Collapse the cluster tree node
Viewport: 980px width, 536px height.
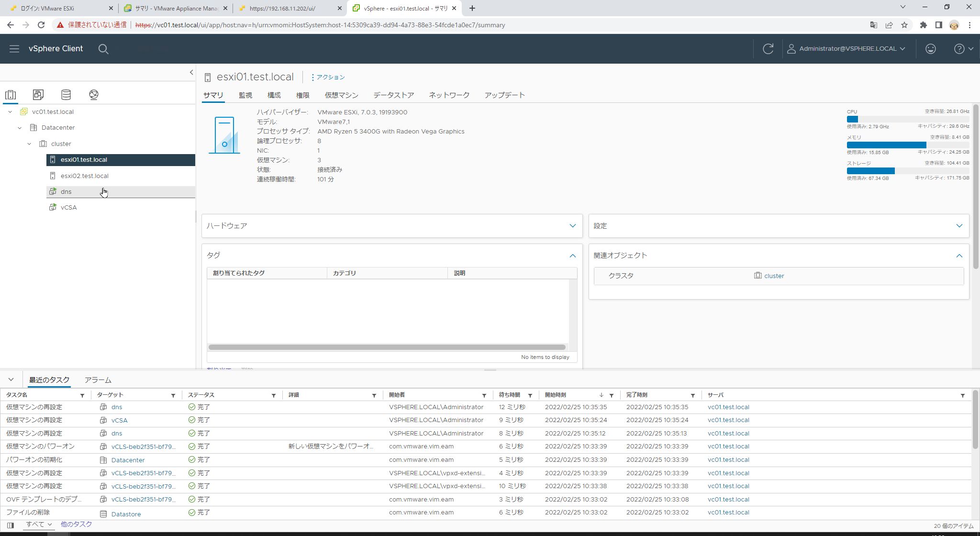click(x=29, y=144)
